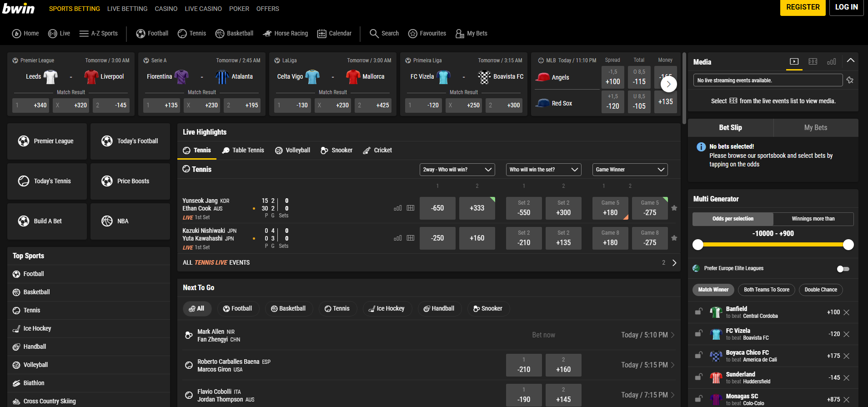Open the Live events icon in the nav bar
The height and width of the screenshot is (407, 868).
click(52, 33)
